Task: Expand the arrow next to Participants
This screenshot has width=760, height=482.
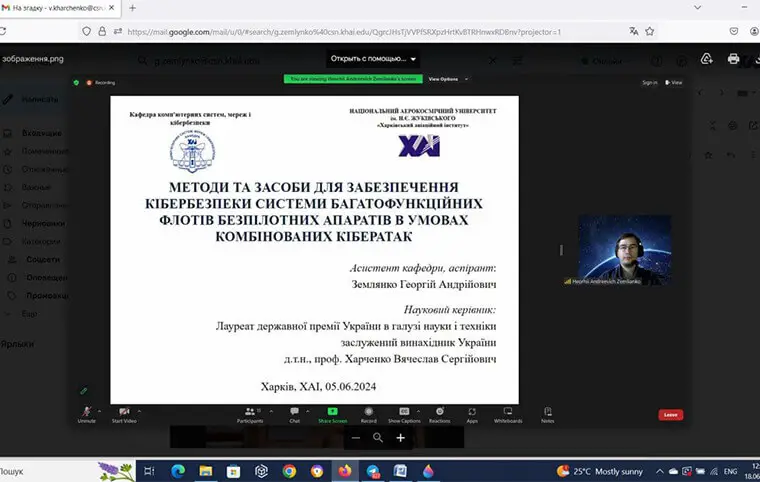Action: coord(271,411)
